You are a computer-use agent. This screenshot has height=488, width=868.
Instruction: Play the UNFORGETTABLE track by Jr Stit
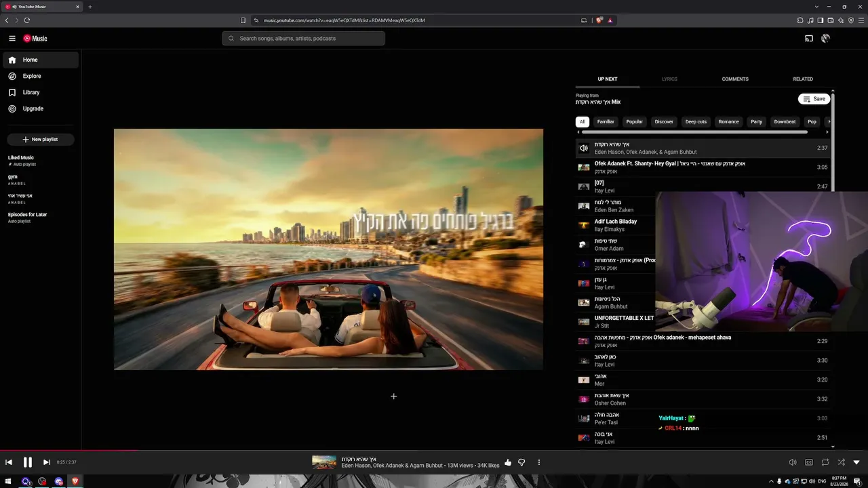[x=616, y=322]
